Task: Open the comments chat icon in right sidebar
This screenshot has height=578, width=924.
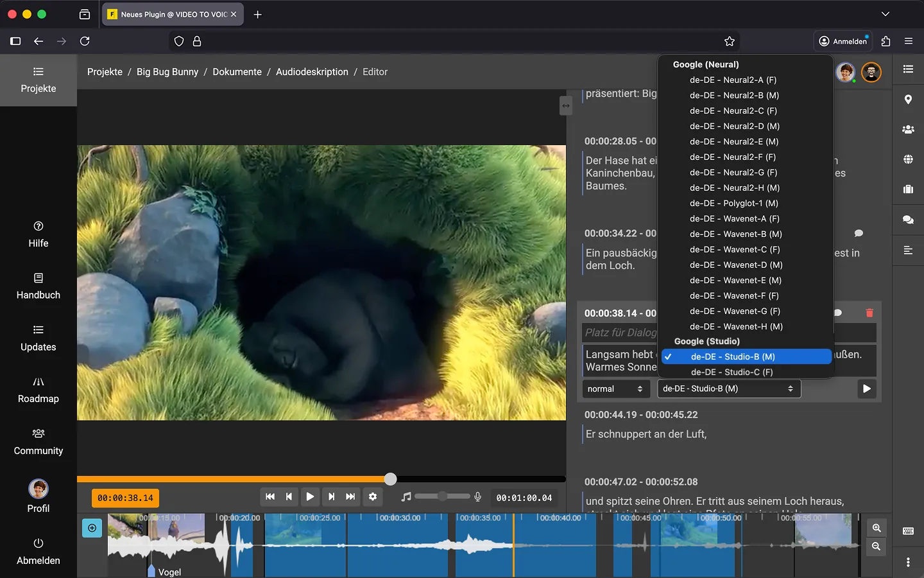Action: [908, 220]
